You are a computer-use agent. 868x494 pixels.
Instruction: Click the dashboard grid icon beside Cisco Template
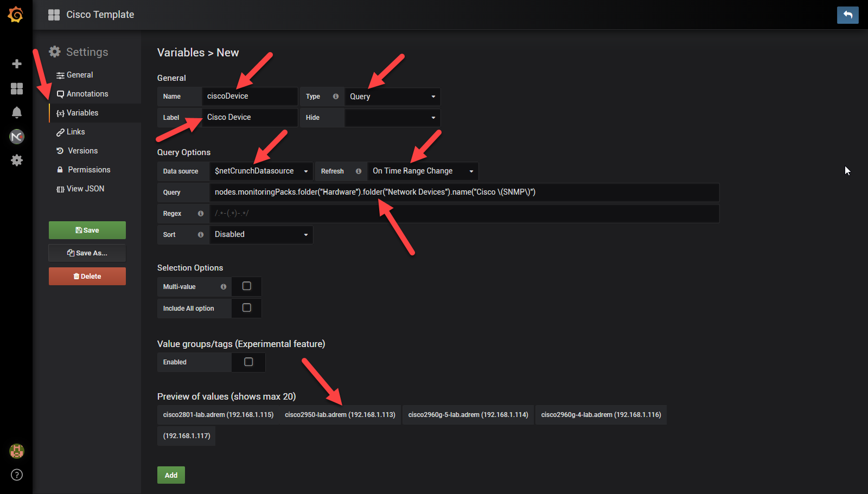coord(54,15)
